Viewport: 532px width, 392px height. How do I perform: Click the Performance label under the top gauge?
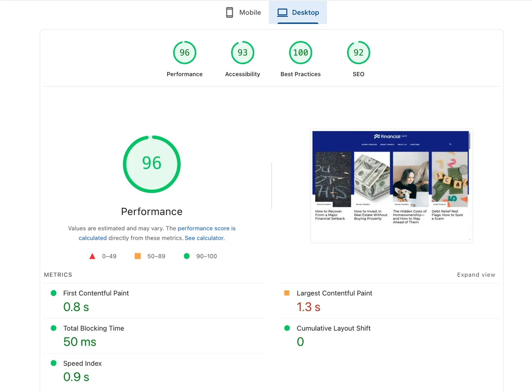pos(184,74)
